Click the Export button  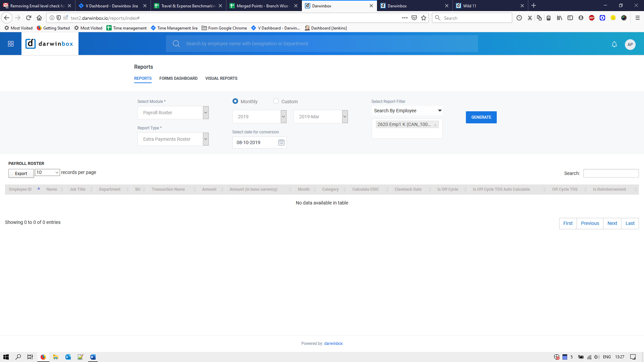[21, 173]
